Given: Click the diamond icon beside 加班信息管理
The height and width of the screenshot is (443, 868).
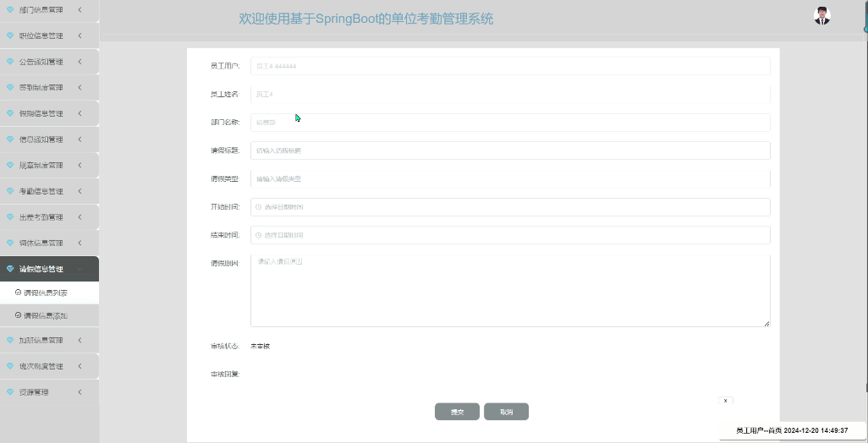Looking at the screenshot, I should point(10,340).
